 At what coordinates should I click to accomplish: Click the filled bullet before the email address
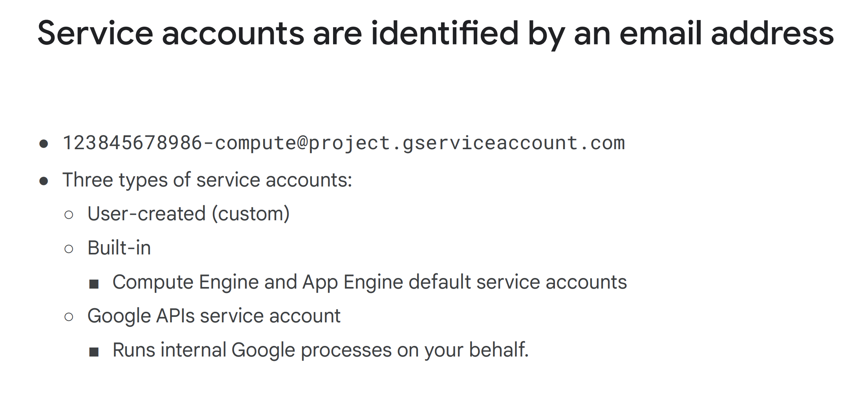44,144
